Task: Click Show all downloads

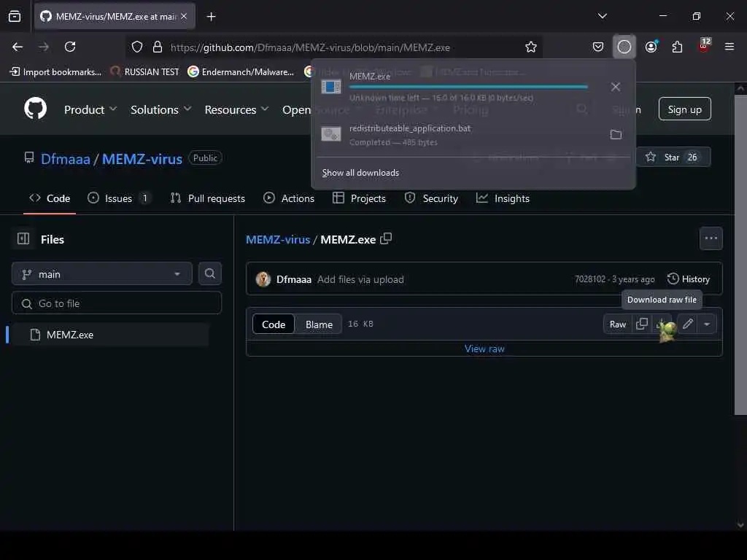Action: point(360,172)
